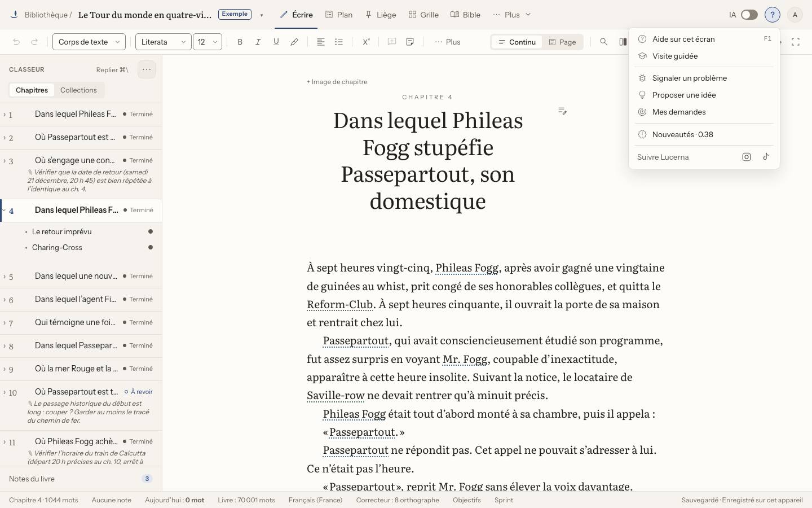Click the edit icon beside the chapter title
812x508 pixels.
562,111
